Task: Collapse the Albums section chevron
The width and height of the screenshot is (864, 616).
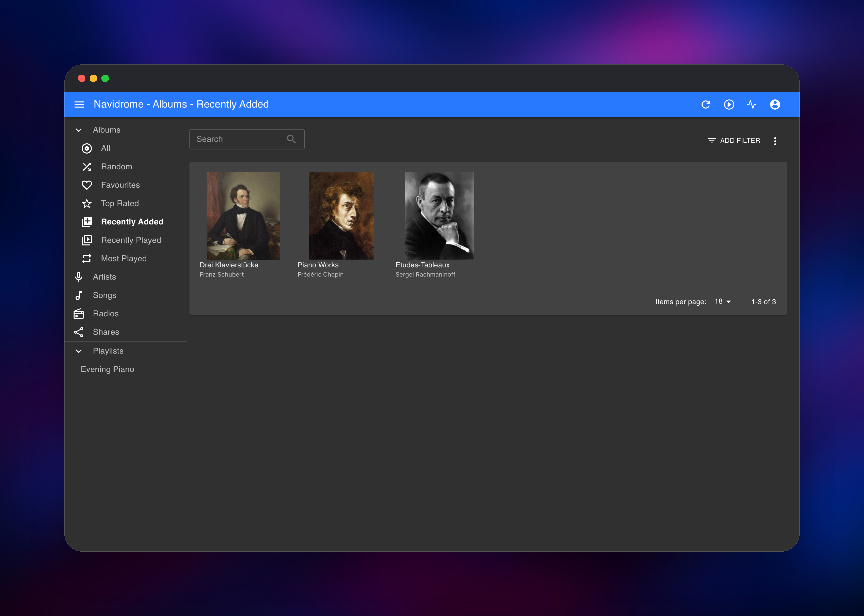Action: point(79,130)
